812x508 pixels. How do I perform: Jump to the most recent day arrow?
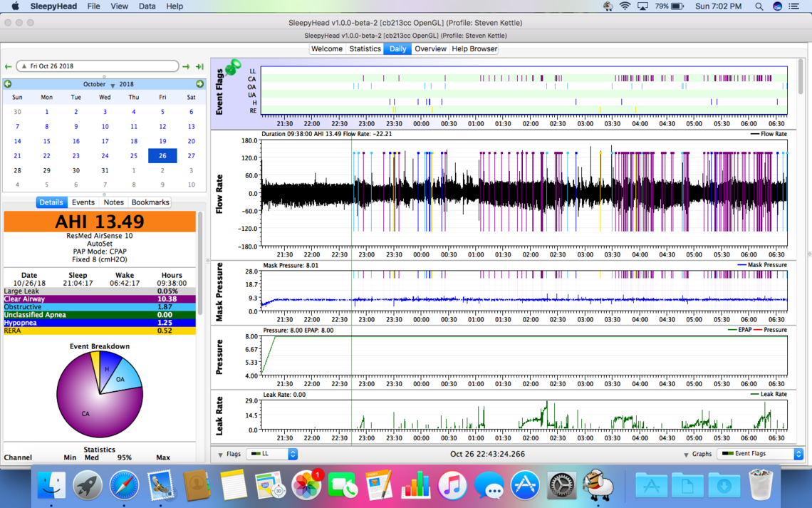pos(199,66)
